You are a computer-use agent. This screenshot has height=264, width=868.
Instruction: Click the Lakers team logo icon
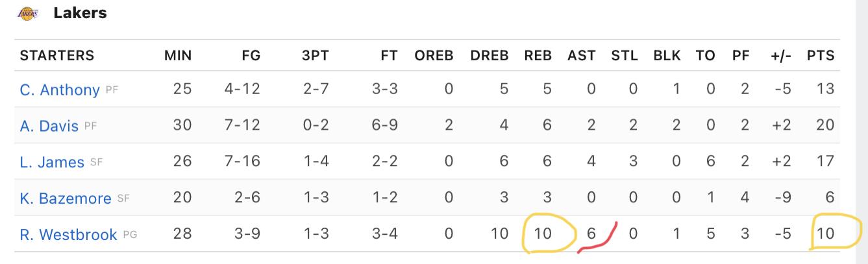pyautogui.click(x=28, y=13)
